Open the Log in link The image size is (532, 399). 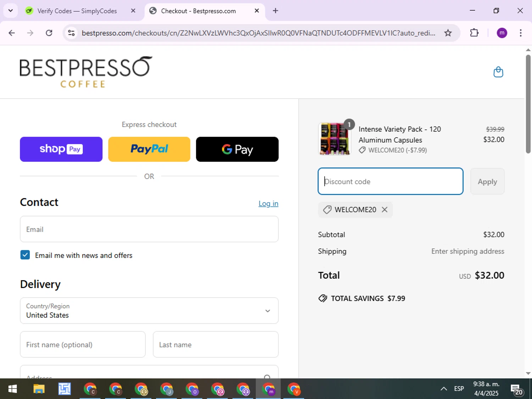tap(268, 204)
